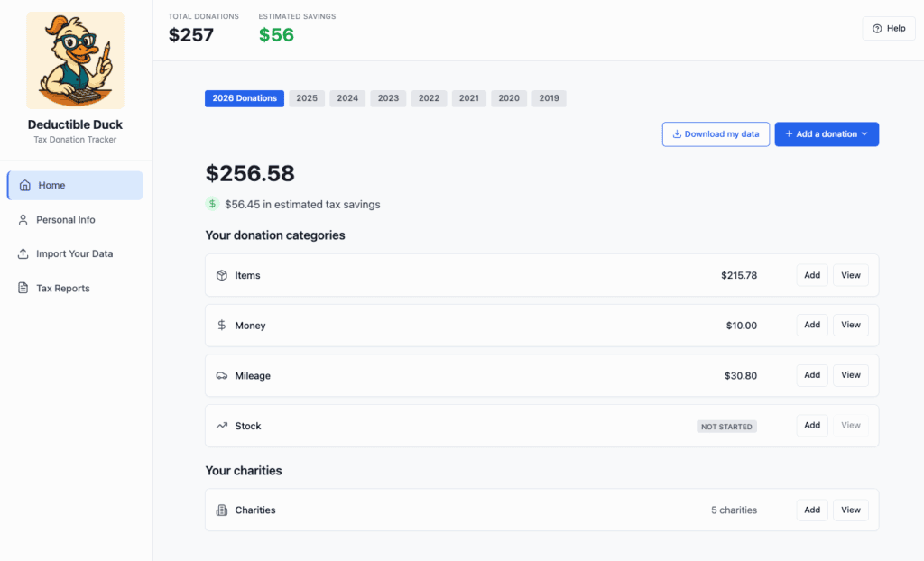View the Mileage donations

click(850, 375)
